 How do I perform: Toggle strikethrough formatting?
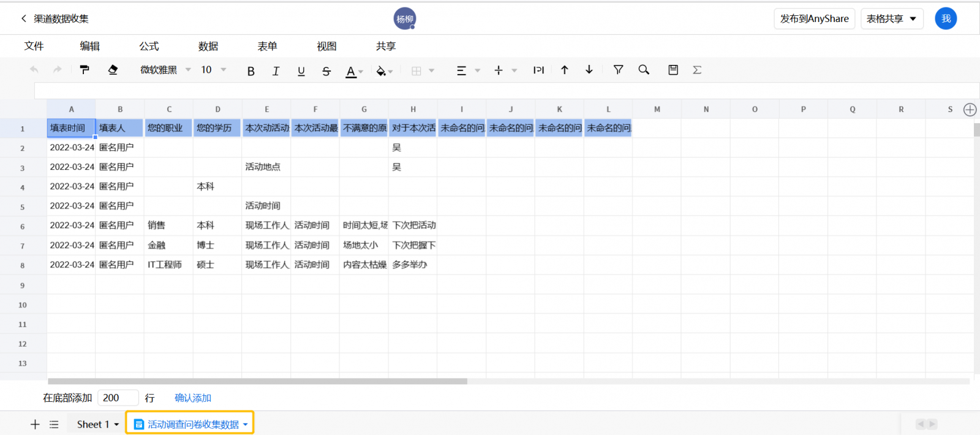pyautogui.click(x=326, y=71)
